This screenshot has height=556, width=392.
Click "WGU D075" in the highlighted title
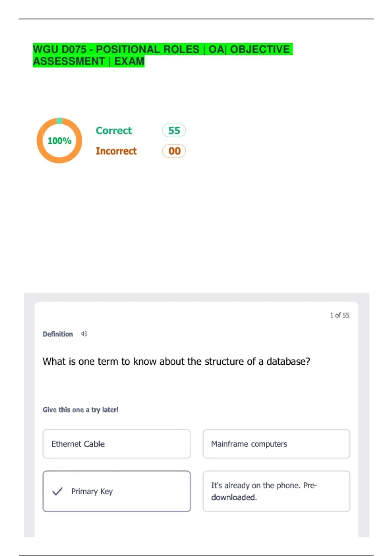click(60, 49)
